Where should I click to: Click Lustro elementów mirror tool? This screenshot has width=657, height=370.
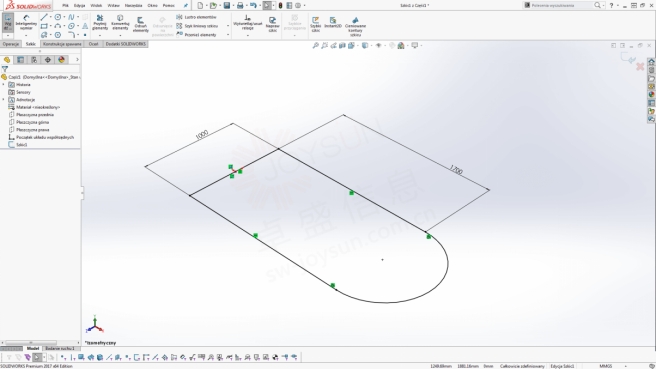coord(197,17)
